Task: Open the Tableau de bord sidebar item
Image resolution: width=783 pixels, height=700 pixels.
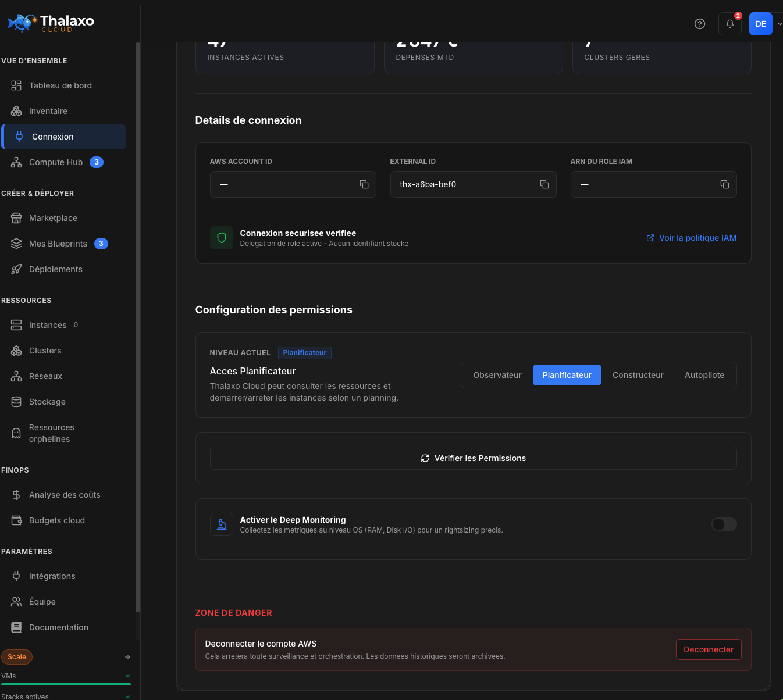Action: (63, 85)
